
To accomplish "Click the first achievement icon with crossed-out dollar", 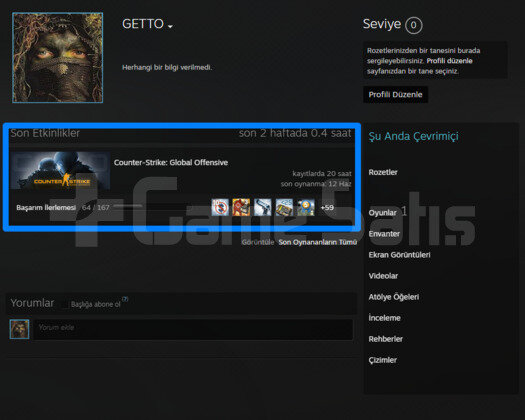I will pos(220,207).
